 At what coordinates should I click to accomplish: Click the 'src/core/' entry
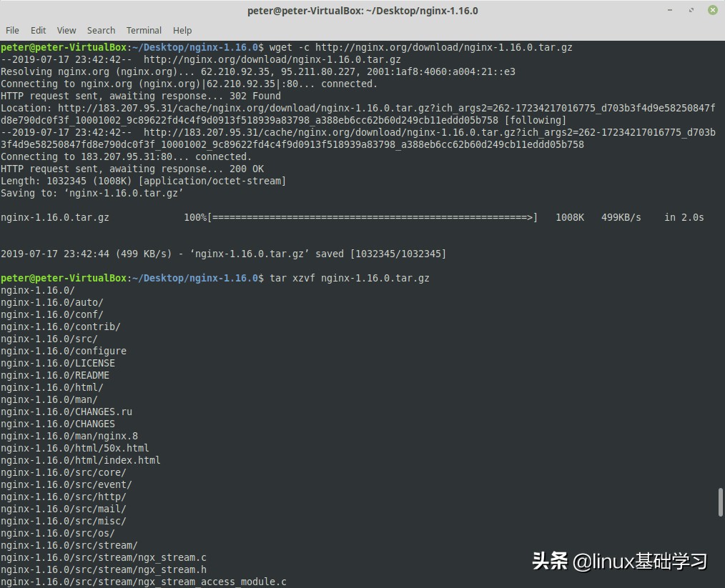[x=64, y=472]
